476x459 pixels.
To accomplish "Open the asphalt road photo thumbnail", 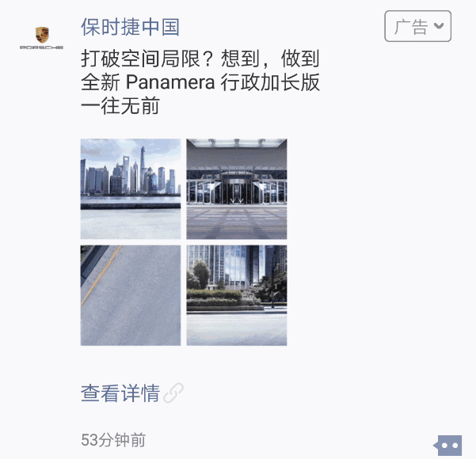I will [x=131, y=295].
